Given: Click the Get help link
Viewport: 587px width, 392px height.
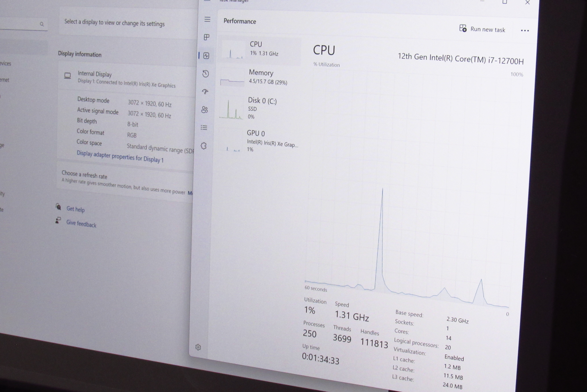Looking at the screenshot, I should point(75,209).
